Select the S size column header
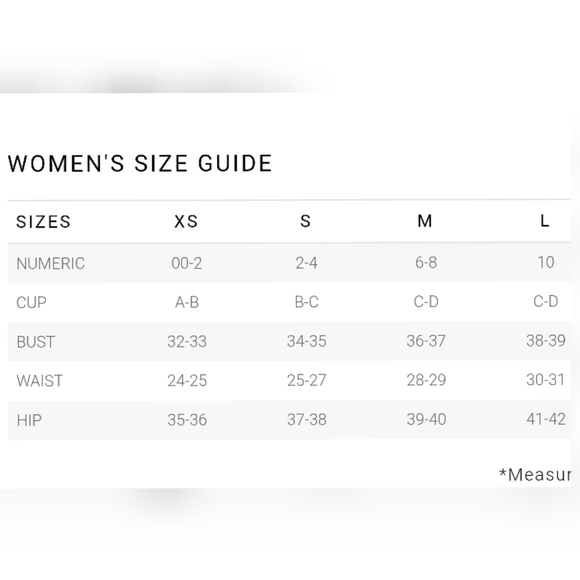 (x=306, y=221)
